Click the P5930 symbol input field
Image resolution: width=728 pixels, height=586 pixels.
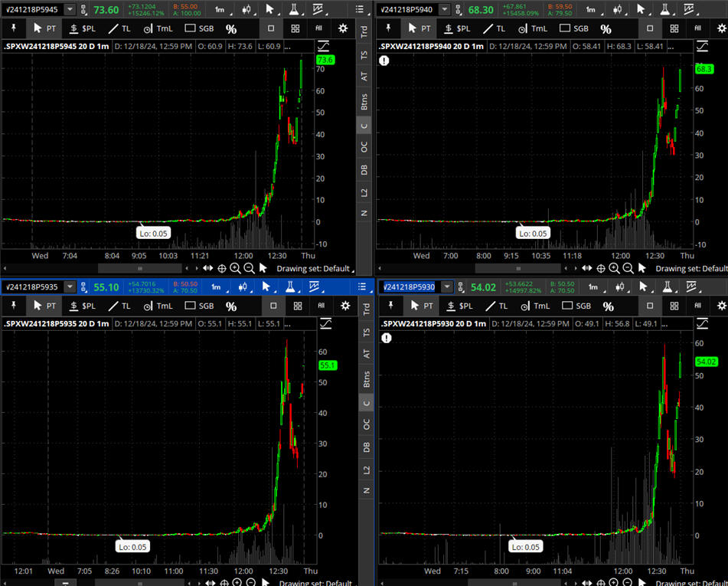point(410,286)
